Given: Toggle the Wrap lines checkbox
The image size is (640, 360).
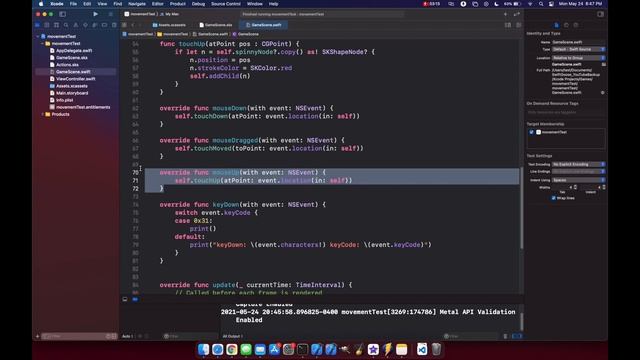Looking at the screenshot, I should (x=554, y=198).
